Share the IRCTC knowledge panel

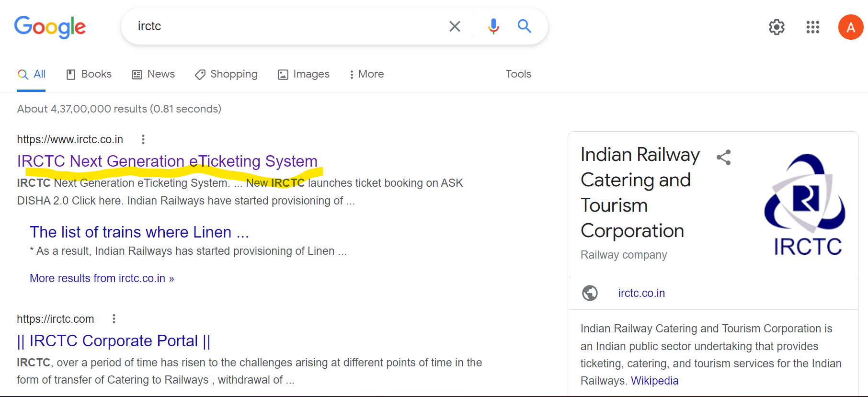(723, 157)
